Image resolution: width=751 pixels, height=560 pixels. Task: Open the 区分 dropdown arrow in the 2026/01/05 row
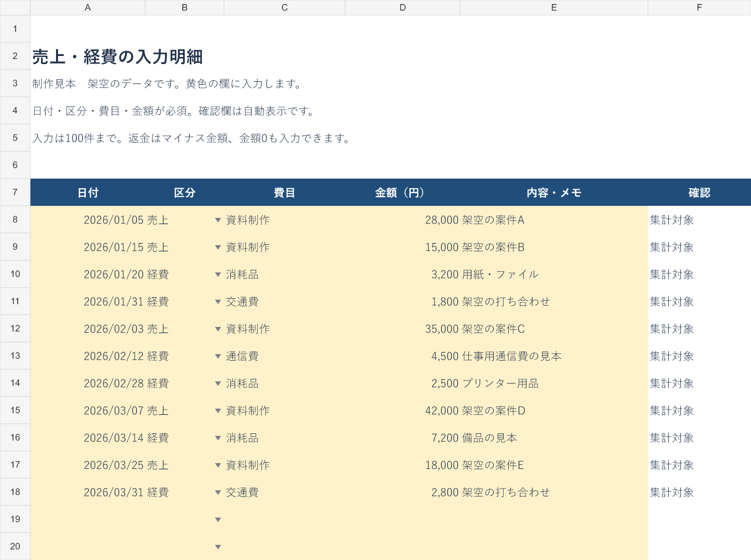point(218,220)
